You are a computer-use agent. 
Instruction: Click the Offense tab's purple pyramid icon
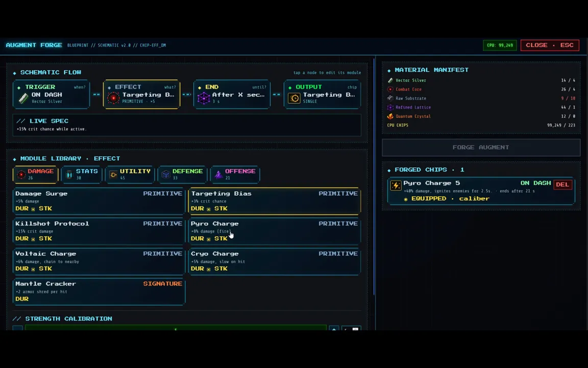[218, 174]
